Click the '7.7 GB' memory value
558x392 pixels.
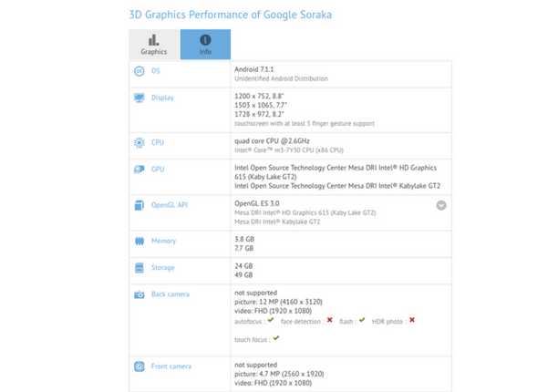pyautogui.click(x=243, y=248)
